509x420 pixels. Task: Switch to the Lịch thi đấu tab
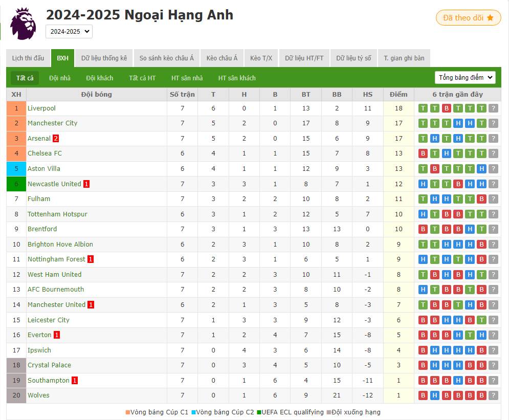28,58
